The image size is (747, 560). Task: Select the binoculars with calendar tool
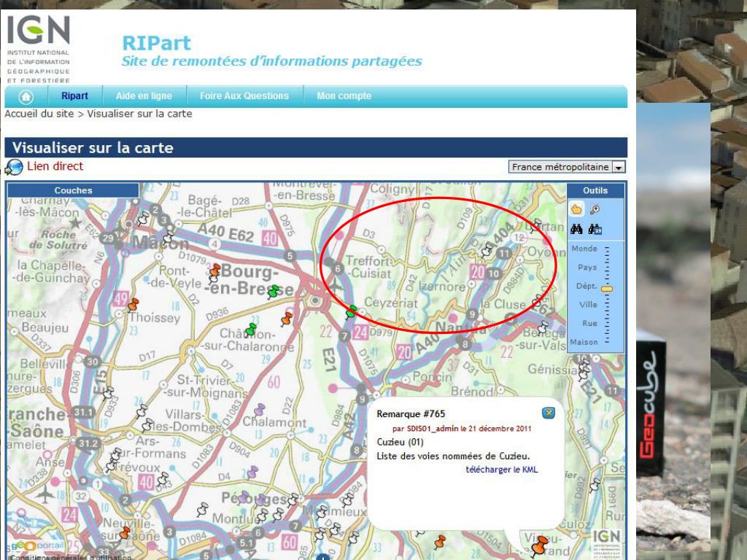pyautogui.click(x=595, y=230)
